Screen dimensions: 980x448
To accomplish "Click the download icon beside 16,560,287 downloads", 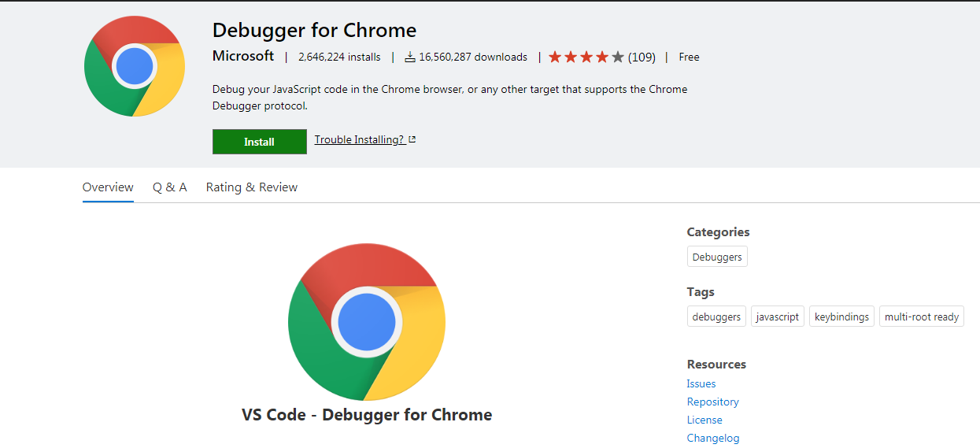I will pyautogui.click(x=409, y=57).
